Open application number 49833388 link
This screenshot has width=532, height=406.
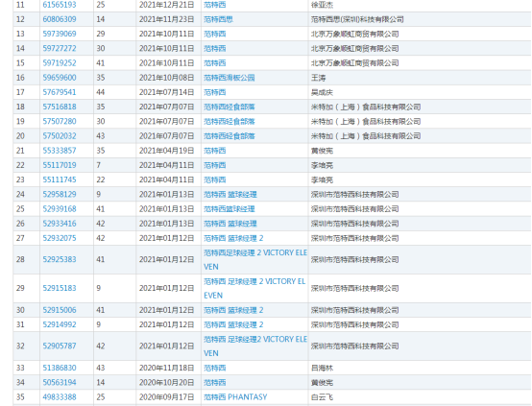point(60,397)
